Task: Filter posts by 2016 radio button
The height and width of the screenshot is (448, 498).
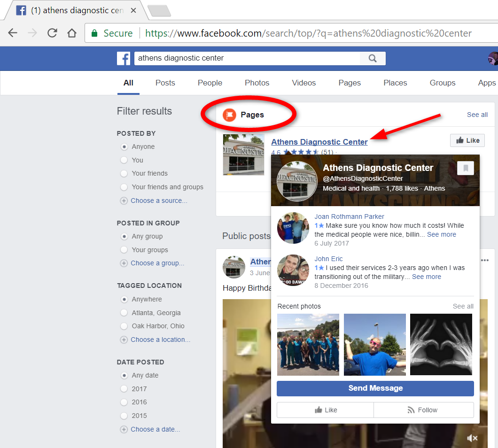Action: coord(124,402)
